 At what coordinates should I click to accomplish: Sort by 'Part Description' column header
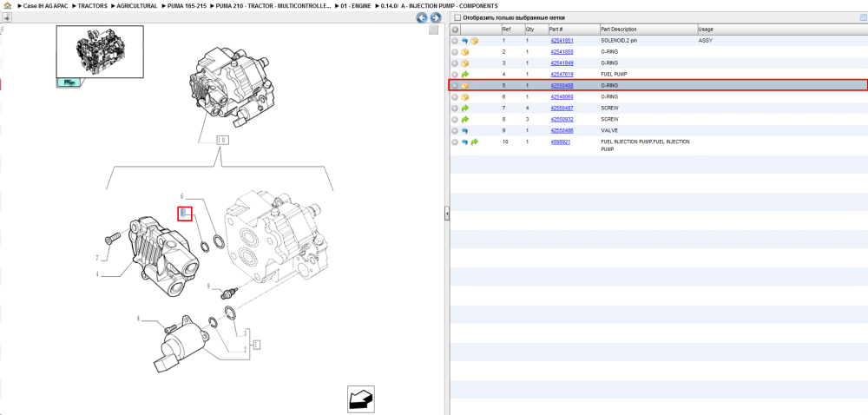click(648, 30)
